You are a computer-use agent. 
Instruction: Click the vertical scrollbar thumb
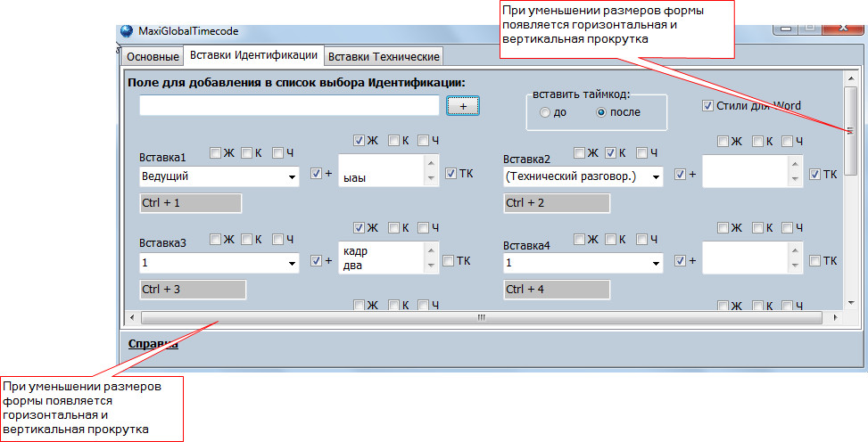pos(851,131)
